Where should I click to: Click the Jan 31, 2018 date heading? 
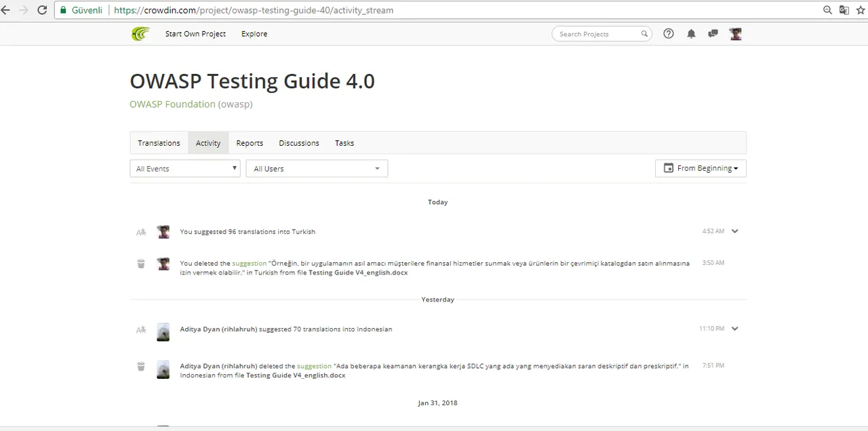point(438,403)
